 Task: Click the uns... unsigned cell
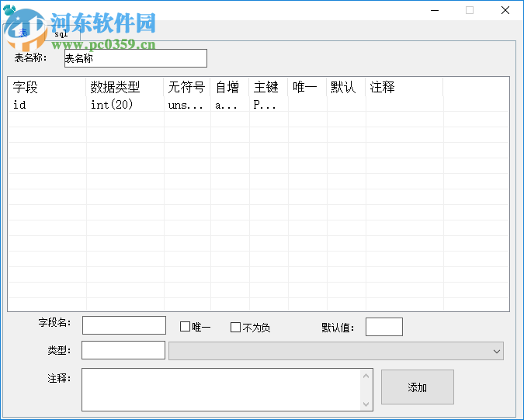tap(186, 105)
